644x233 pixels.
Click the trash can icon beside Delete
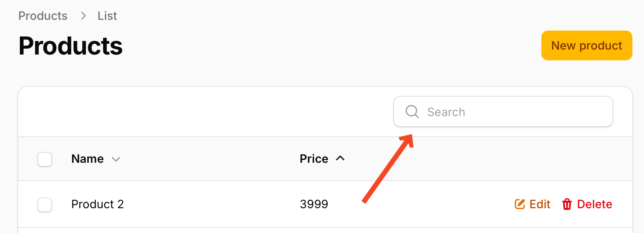567,204
